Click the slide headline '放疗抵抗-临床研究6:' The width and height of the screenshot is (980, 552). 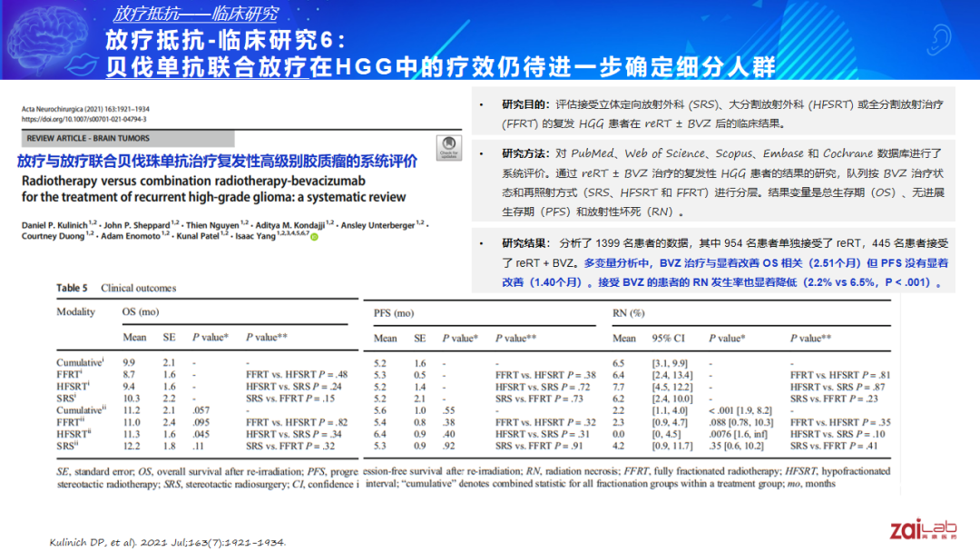[225, 40]
